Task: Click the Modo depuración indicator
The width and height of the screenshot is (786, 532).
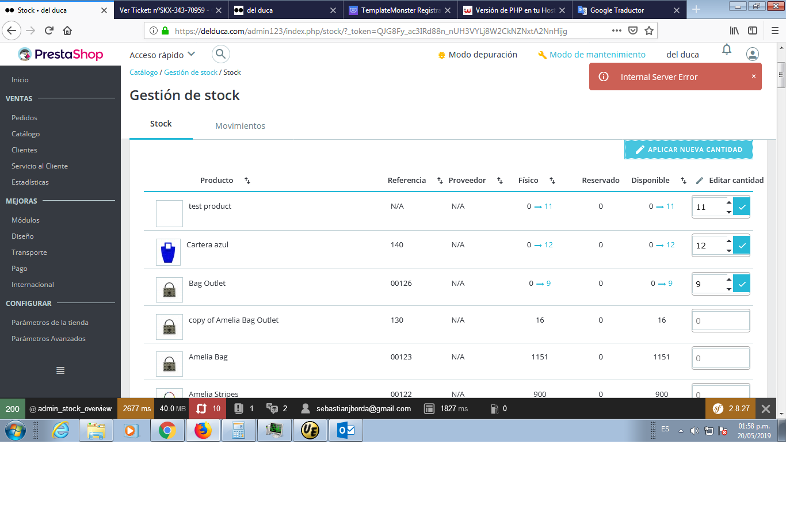Action: click(478, 55)
